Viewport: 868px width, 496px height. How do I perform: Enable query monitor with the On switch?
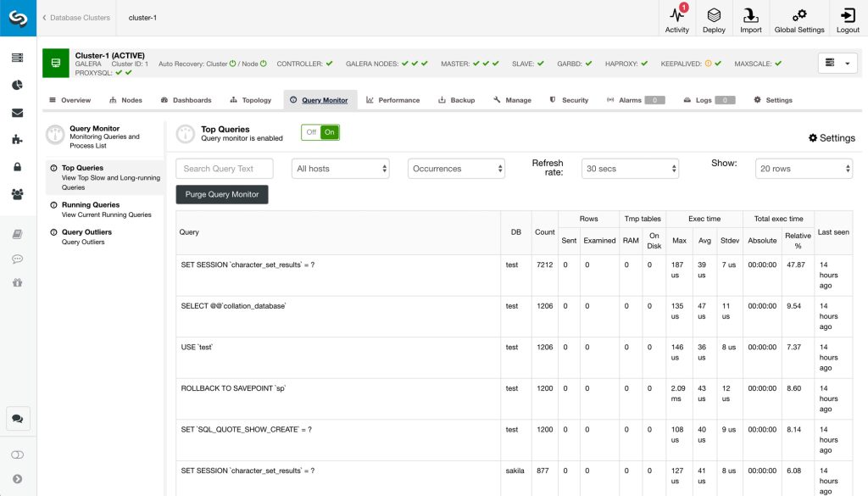tap(331, 132)
